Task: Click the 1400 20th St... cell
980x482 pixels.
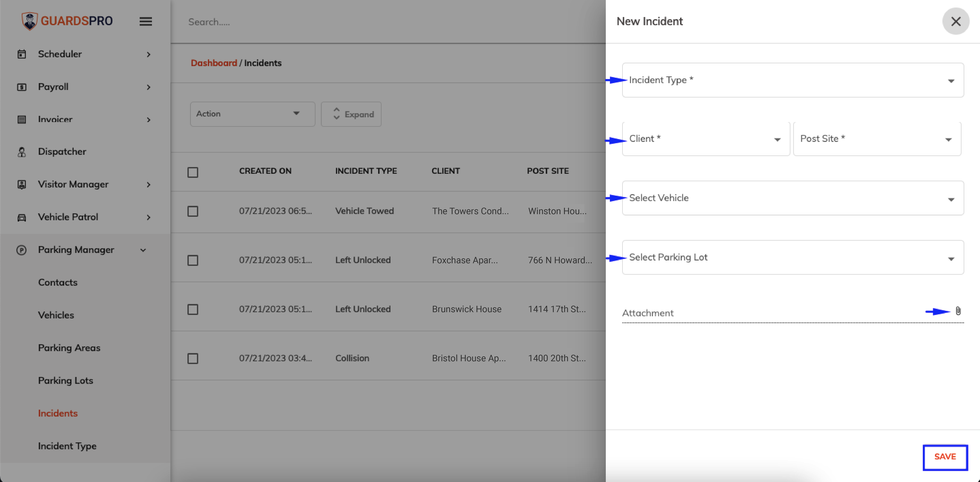Action: click(x=557, y=358)
